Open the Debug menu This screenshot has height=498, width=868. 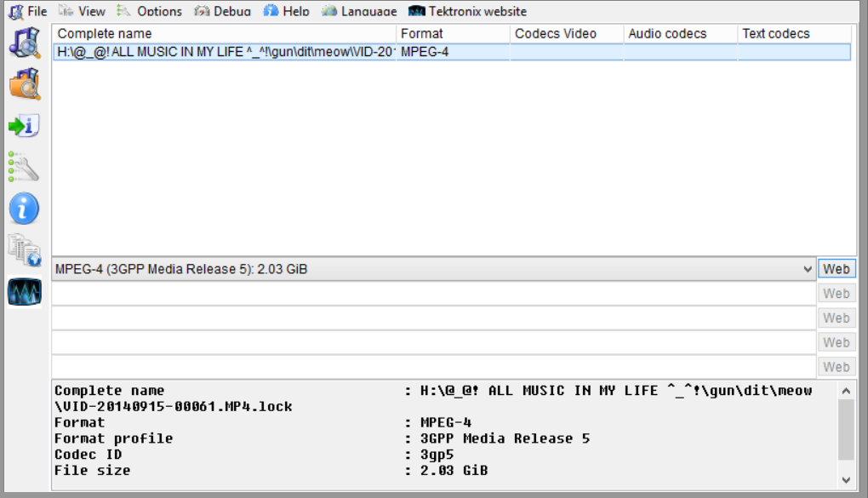point(223,11)
